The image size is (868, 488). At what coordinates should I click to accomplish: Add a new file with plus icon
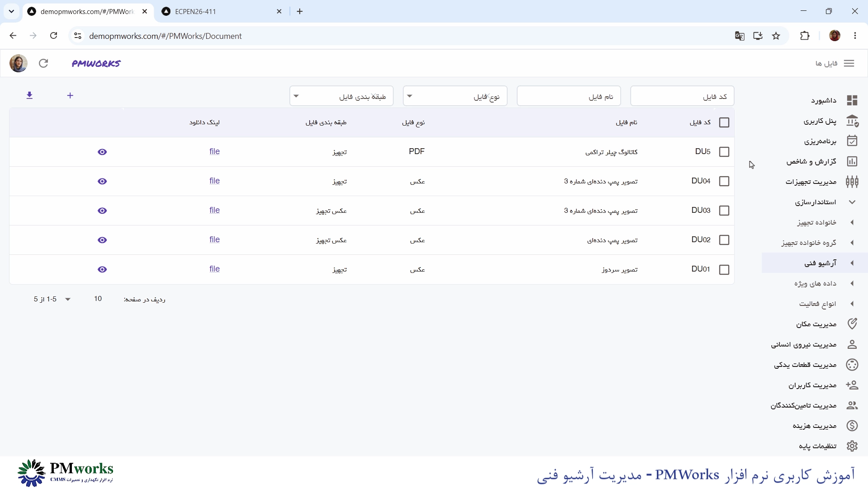(x=70, y=95)
